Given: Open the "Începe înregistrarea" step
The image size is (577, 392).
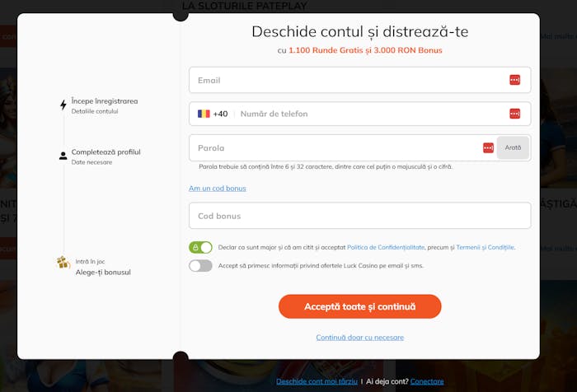Looking at the screenshot, I should pos(105,101).
